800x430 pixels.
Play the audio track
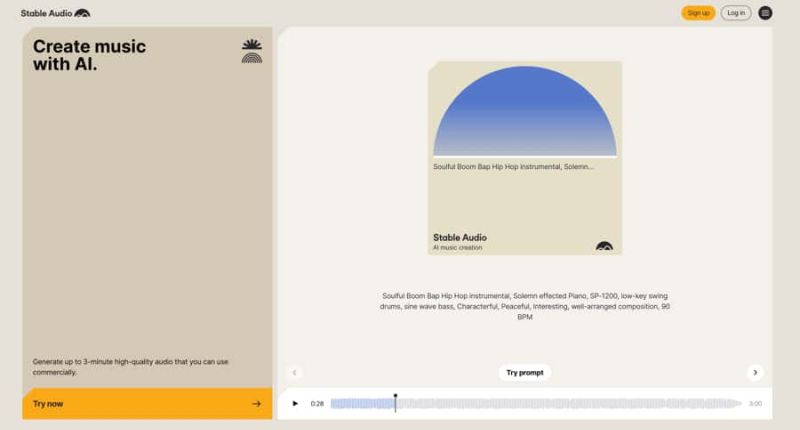[295, 403]
